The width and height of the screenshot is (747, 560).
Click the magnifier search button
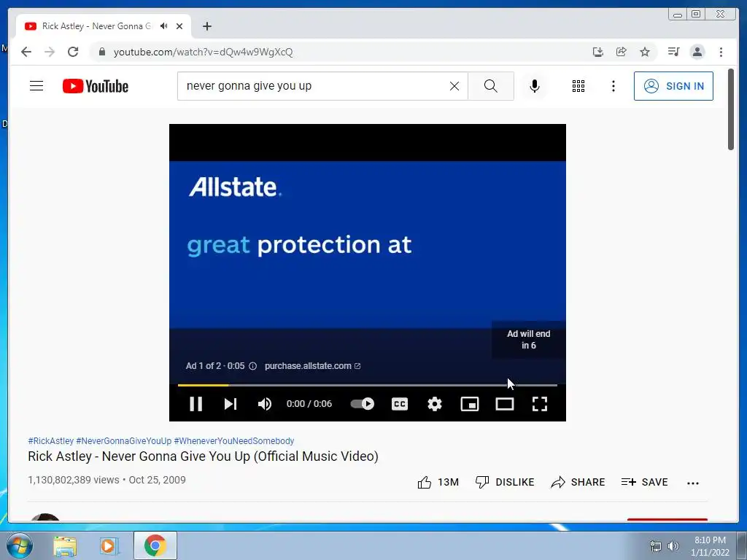(x=491, y=86)
